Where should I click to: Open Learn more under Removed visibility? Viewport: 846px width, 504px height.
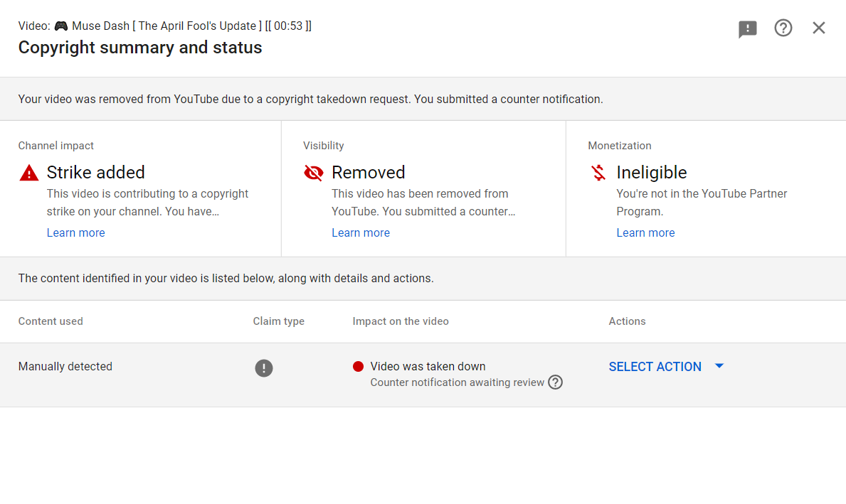(x=360, y=233)
